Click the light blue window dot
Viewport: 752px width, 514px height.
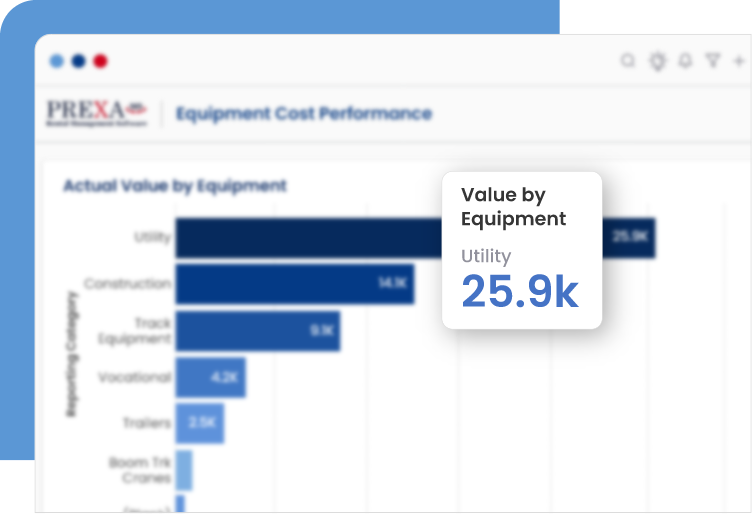pyautogui.click(x=56, y=61)
